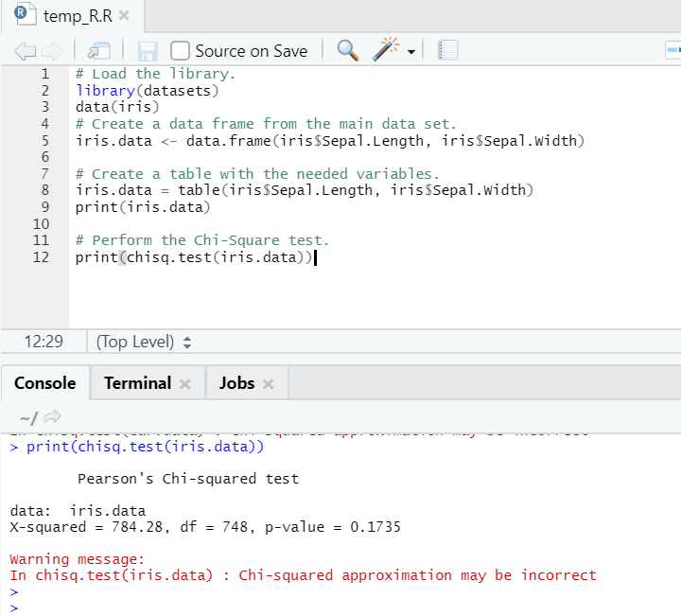Click comment '# Load the library.'
The width and height of the screenshot is (681, 616).
[x=155, y=74]
